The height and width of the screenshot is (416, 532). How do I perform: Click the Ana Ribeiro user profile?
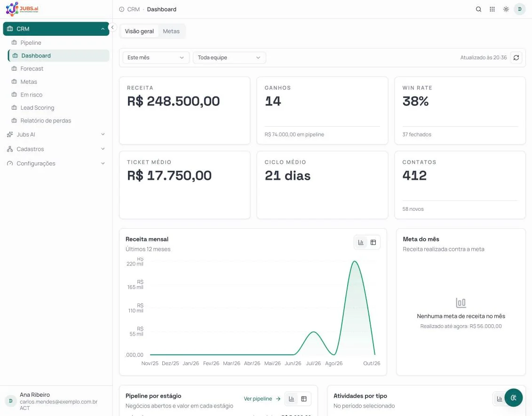pyautogui.click(x=56, y=401)
